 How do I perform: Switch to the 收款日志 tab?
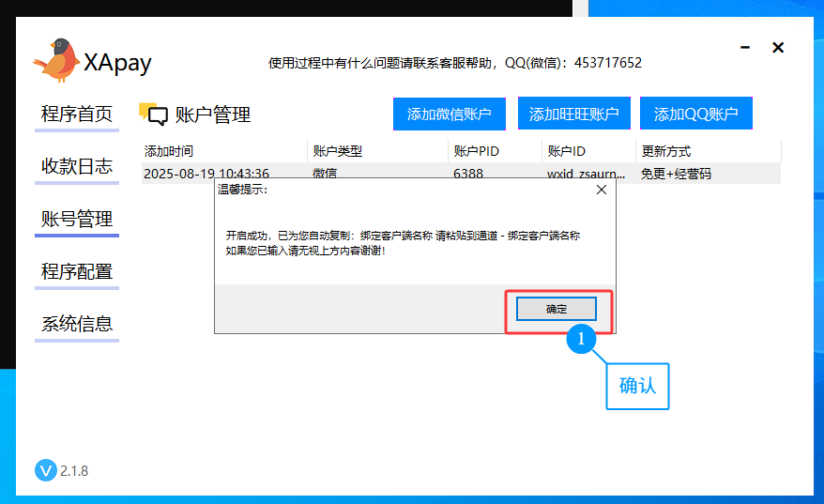pyautogui.click(x=77, y=167)
